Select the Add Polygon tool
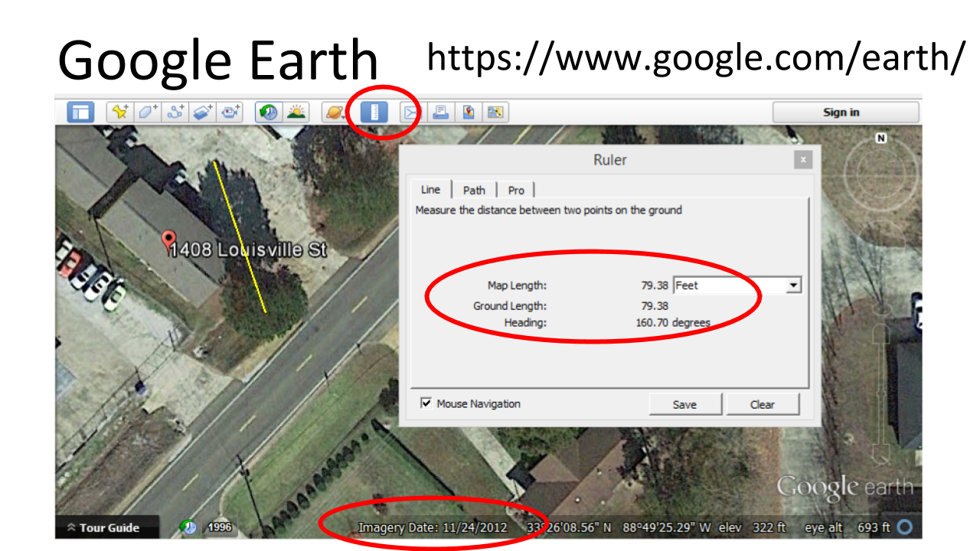Viewport: 980px width, 551px height. (148, 112)
